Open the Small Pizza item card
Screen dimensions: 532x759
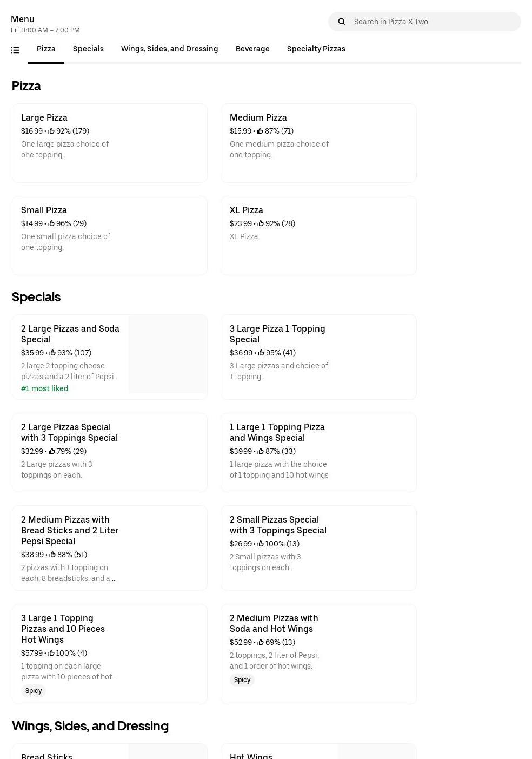[x=109, y=235]
